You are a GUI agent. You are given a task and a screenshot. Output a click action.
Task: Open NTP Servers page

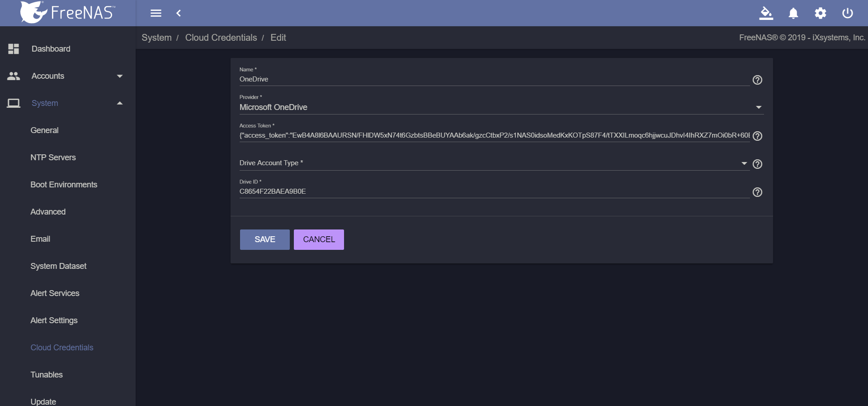tap(53, 158)
